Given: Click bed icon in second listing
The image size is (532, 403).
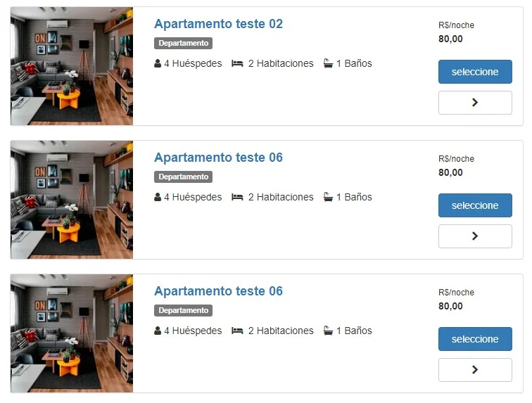Looking at the screenshot, I should [x=237, y=197].
